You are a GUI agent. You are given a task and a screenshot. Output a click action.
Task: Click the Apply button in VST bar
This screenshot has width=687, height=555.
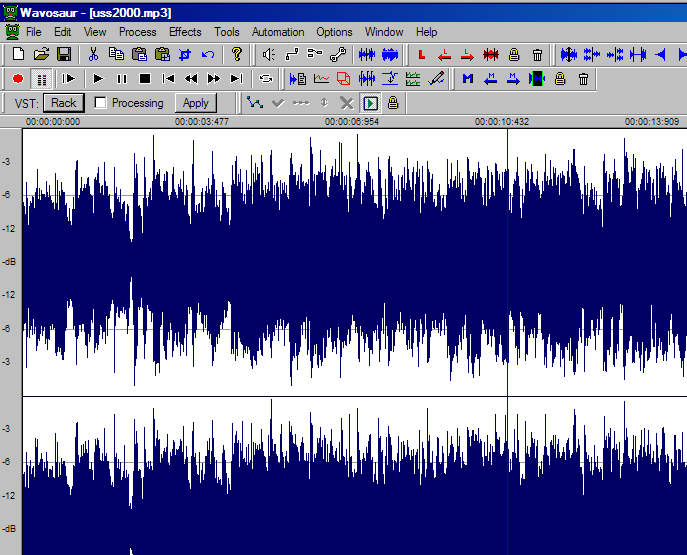pos(196,103)
